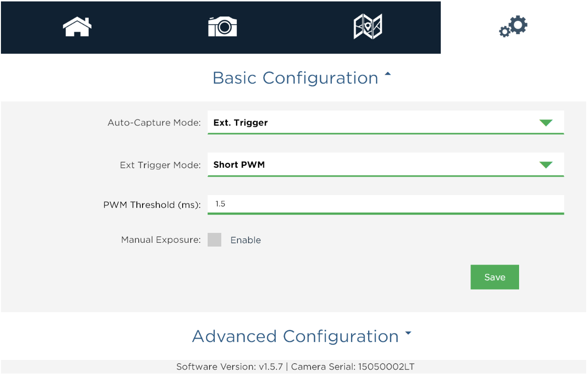
Task: Open the Ext Trigger Mode dropdown showing Short PWM
Action: pyautogui.click(x=386, y=165)
